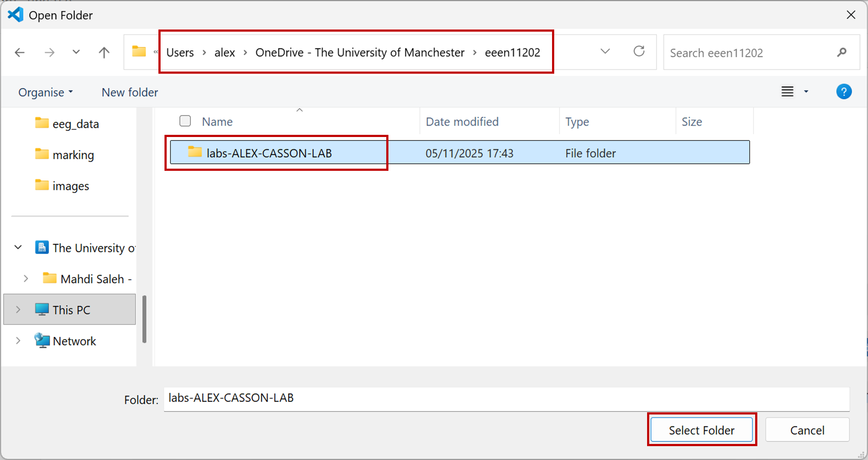
Task: Sort files by Date modified column
Action: pyautogui.click(x=462, y=122)
